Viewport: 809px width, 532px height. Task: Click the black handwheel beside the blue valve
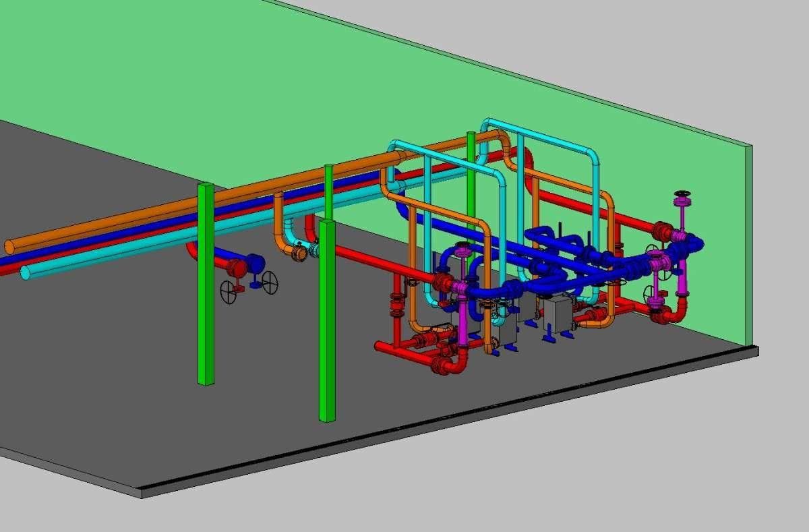click(270, 283)
